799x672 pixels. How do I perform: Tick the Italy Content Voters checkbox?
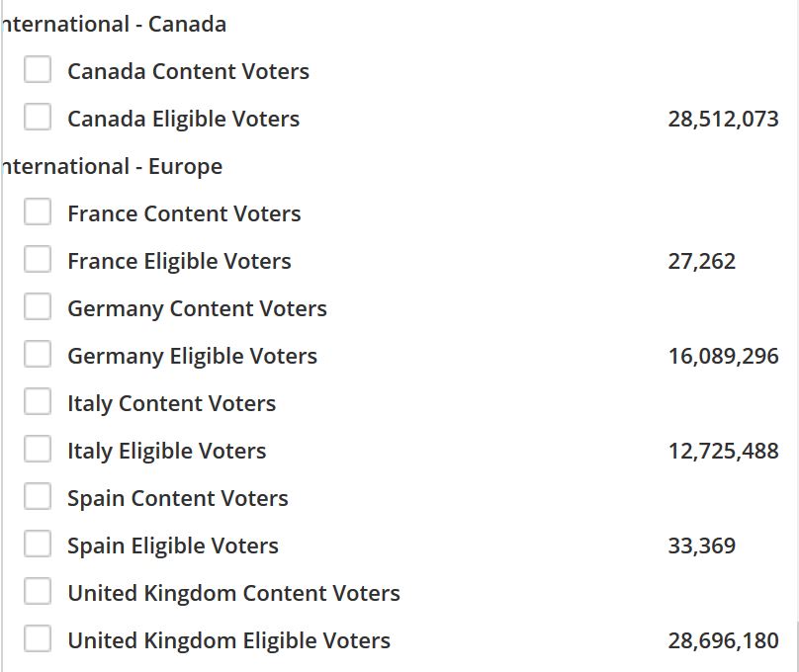(38, 401)
